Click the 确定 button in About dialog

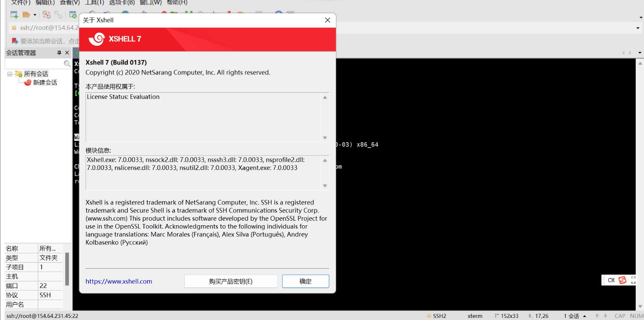[x=305, y=281]
